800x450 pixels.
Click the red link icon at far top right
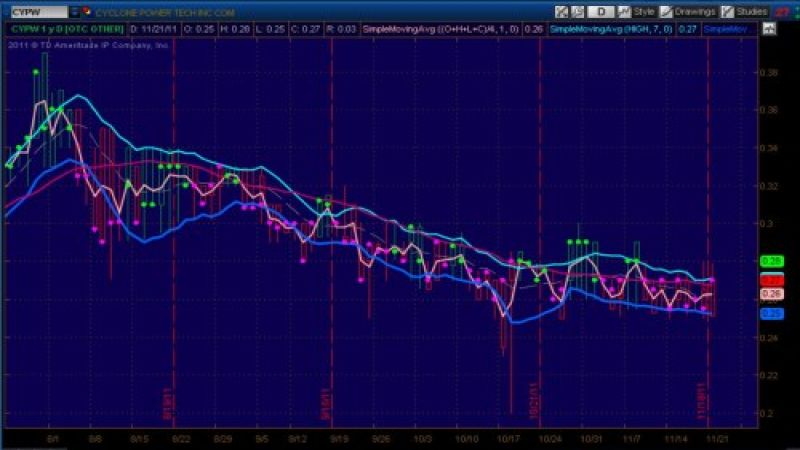tap(782, 12)
